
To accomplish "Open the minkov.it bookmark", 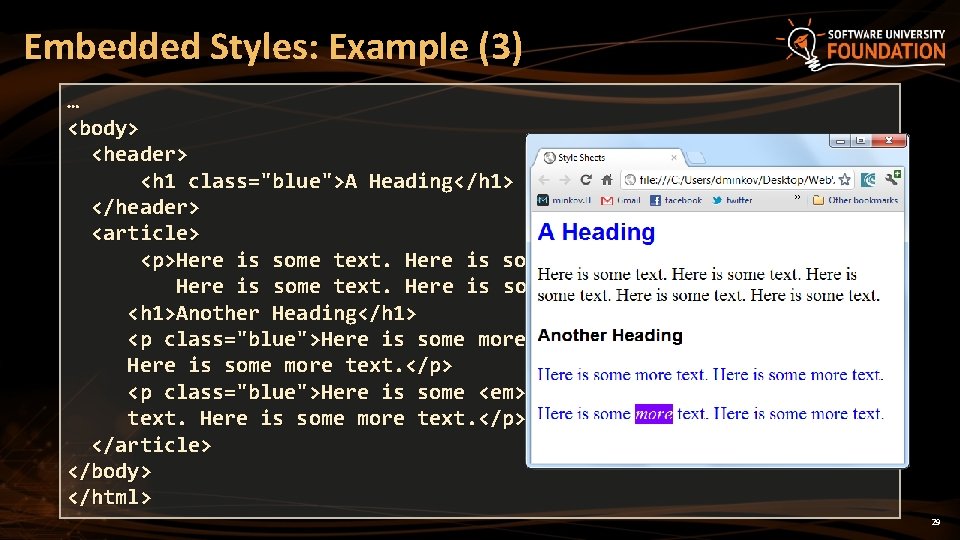I will 564,200.
